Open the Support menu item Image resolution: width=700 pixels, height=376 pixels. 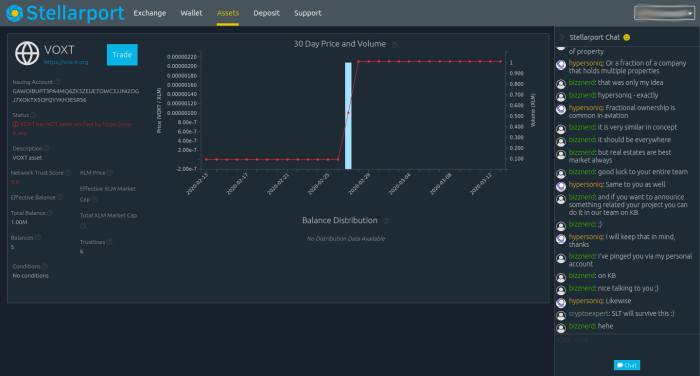coord(308,13)
